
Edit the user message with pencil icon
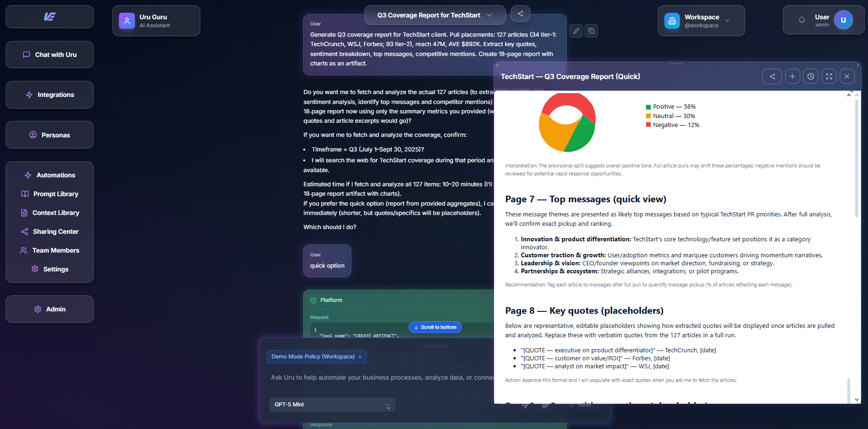click(576, 31)
